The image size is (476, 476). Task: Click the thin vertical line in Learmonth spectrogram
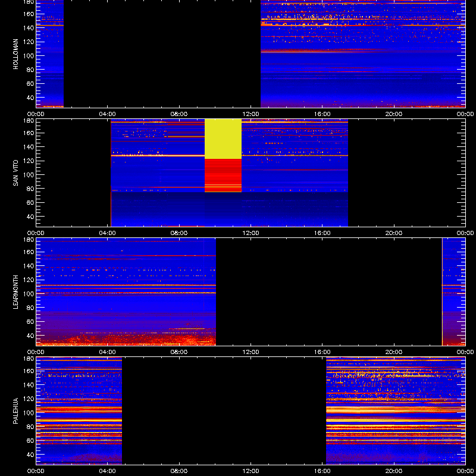tap(442, 292)
